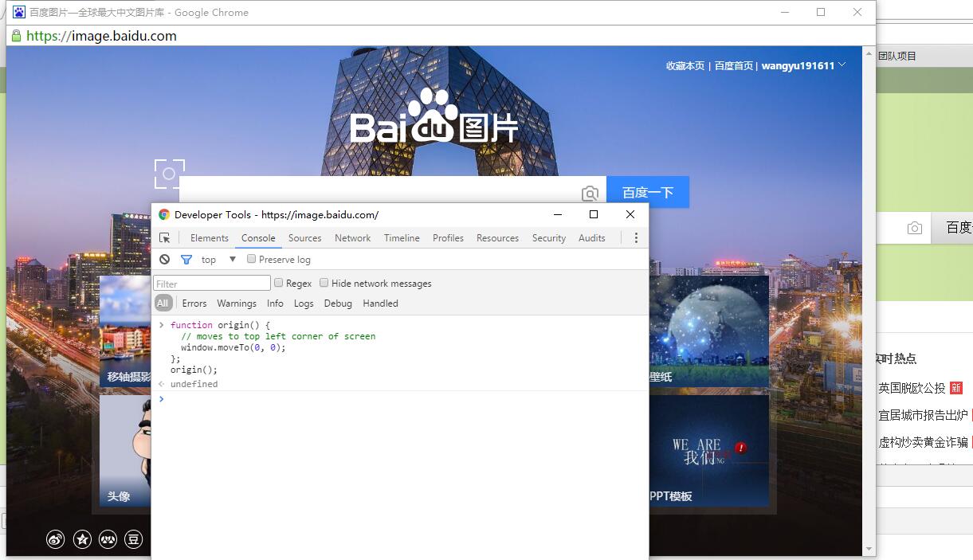Switch to the Elements tab
Image resolution: width=973 pixels, height=560 pixels.
[209, 237]
